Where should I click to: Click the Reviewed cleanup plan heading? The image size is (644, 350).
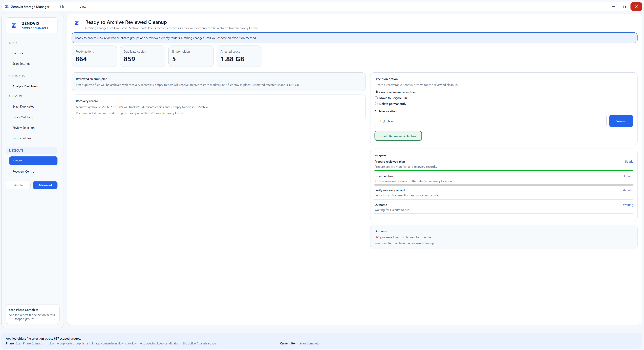coord(92,79)
